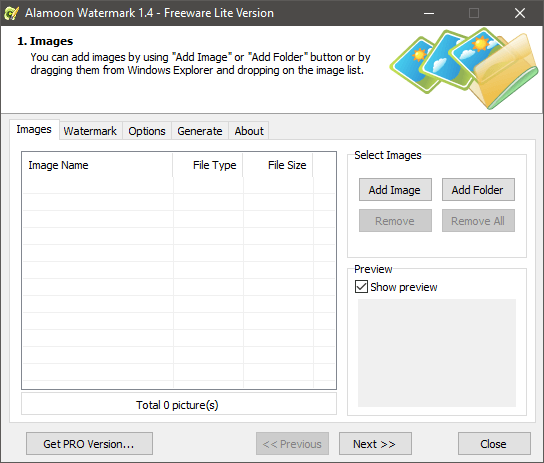544x463 pixels.
Task: Switch to the Watermark tab
Action: click(90, 131)
